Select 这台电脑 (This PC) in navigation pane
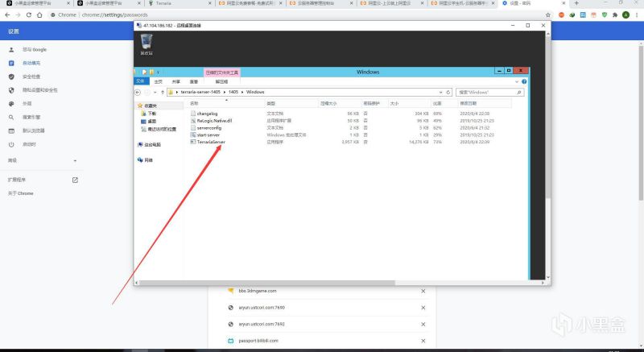The height and width of the screenshot is (352, 644). pyautogui.click(x=149, y=144)
